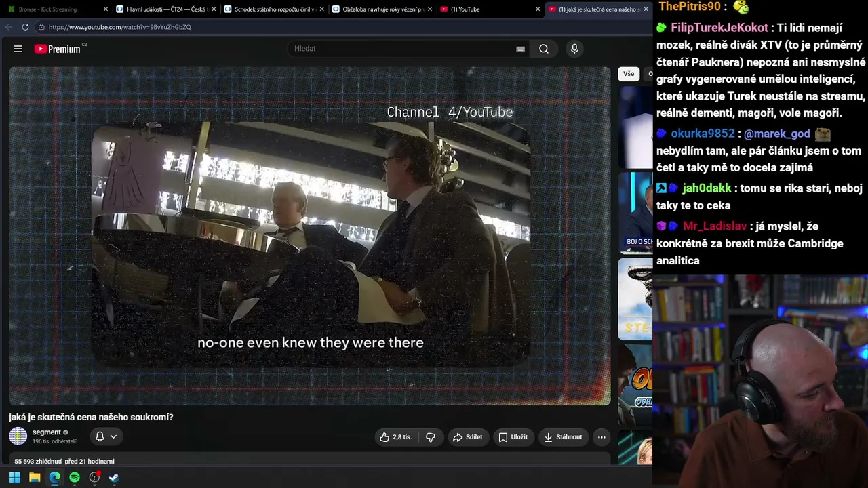Click chat username okurka9852
This screenshot has width=868, height=488.
[x=703, y=134]
